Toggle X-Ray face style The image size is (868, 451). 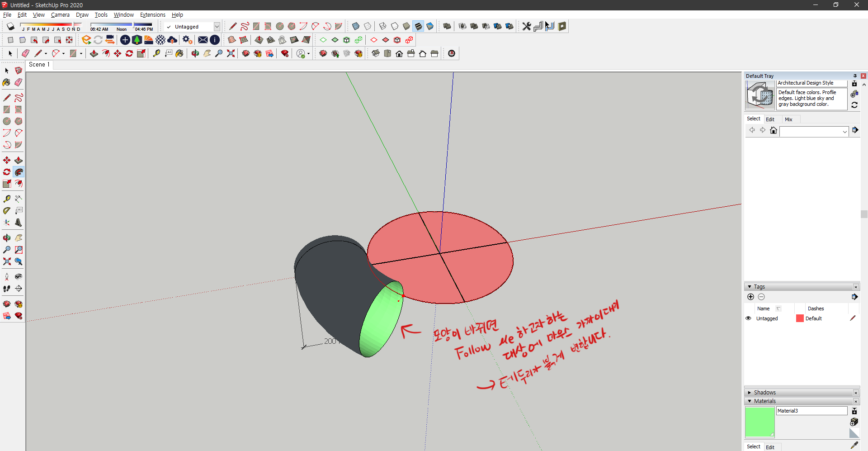(x=356, y=26)
